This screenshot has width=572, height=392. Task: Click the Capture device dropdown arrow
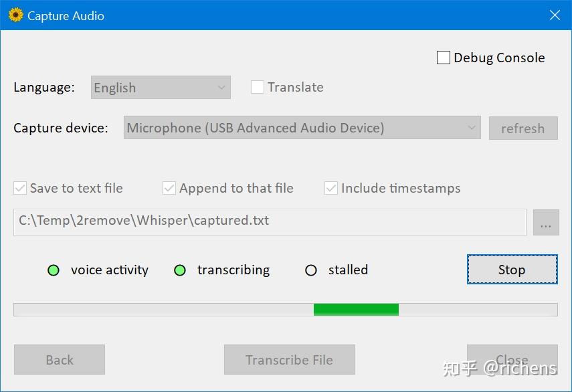[472, 128]
